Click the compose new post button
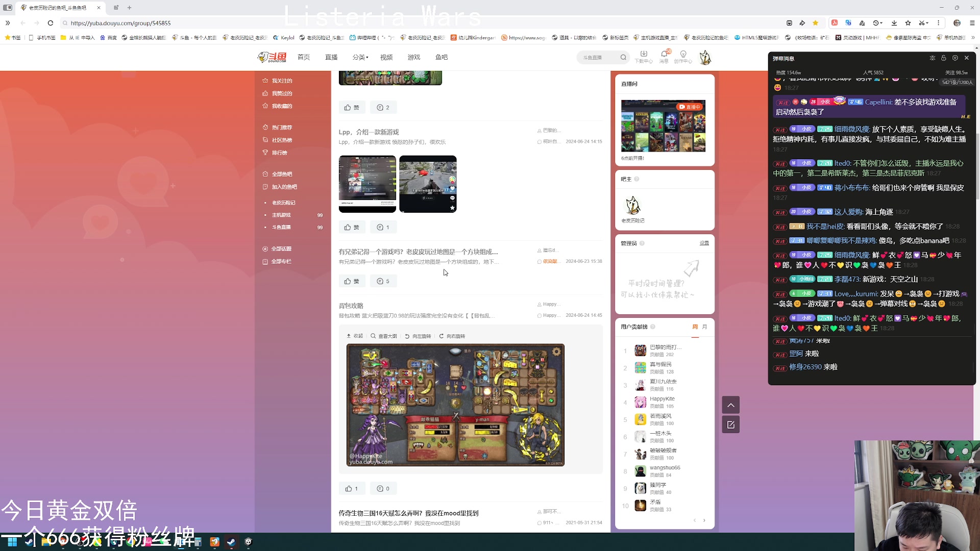The width and height of the screenshot is (980, 551). pyautogui.click(x=731, y=424)
